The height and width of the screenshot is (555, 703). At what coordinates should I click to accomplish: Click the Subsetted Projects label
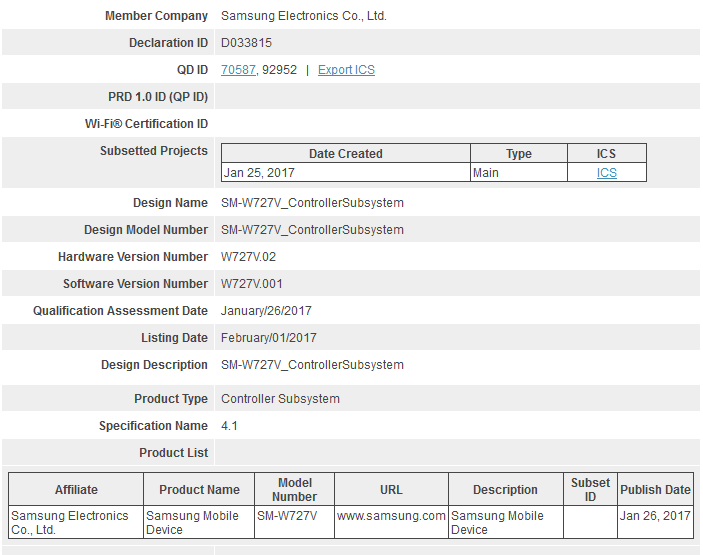154,151
